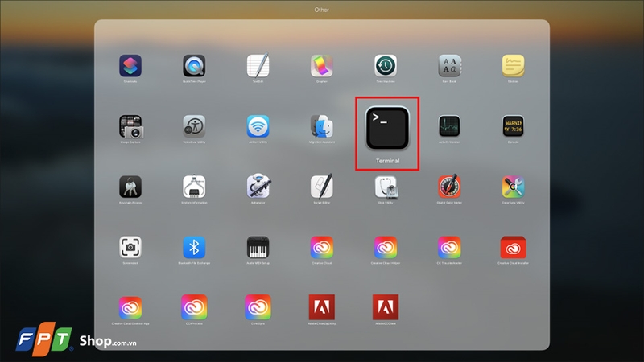Image resolution: width=644 pixels, height=362 pixels.
Task: Open ColorSync Utility
Action: [513, 187]
